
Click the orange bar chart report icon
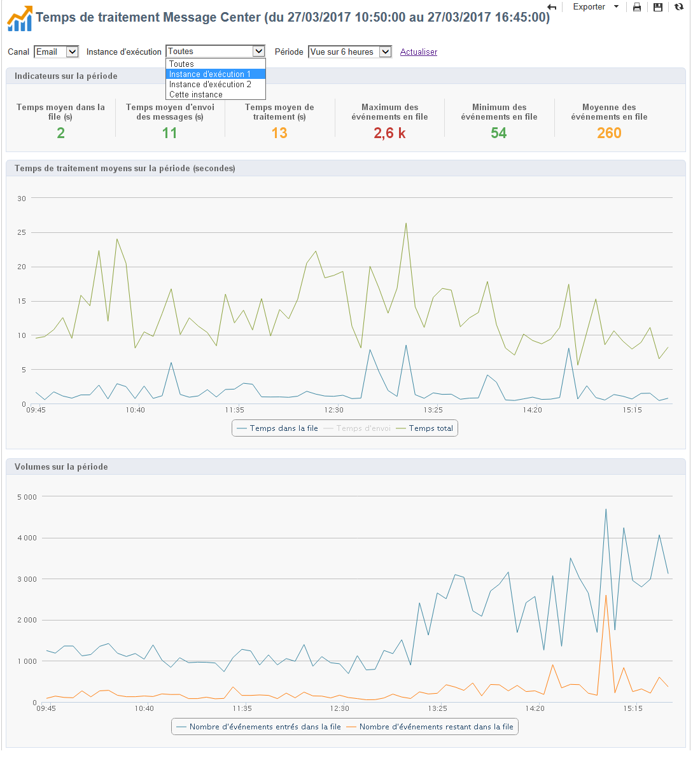click(x=20, y=18)
